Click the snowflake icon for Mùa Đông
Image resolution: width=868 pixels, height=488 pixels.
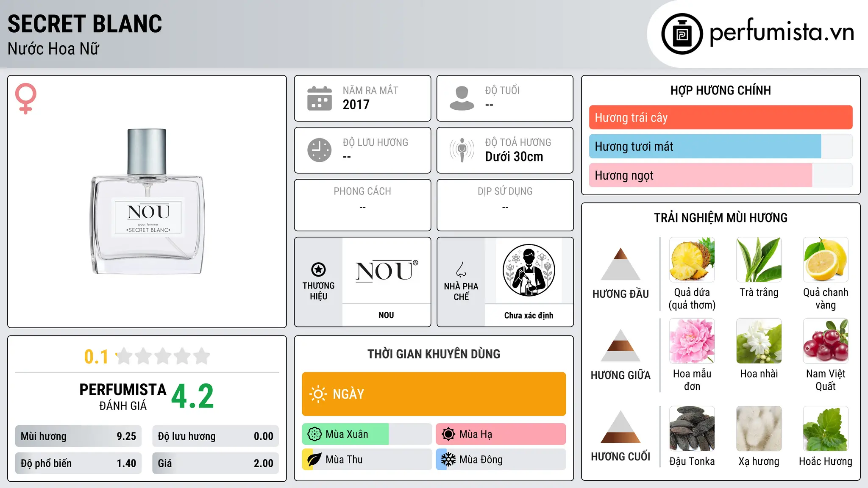tap(448, 460)
